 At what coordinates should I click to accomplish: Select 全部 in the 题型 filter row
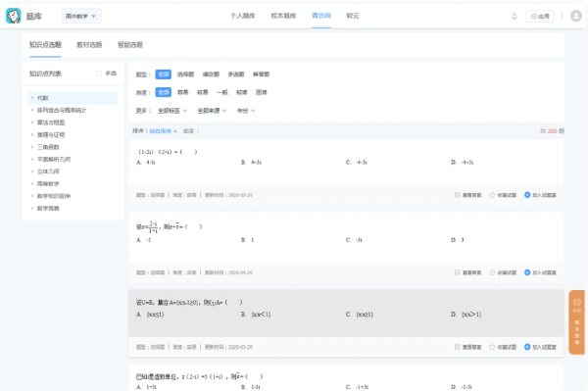click(163, 74)
